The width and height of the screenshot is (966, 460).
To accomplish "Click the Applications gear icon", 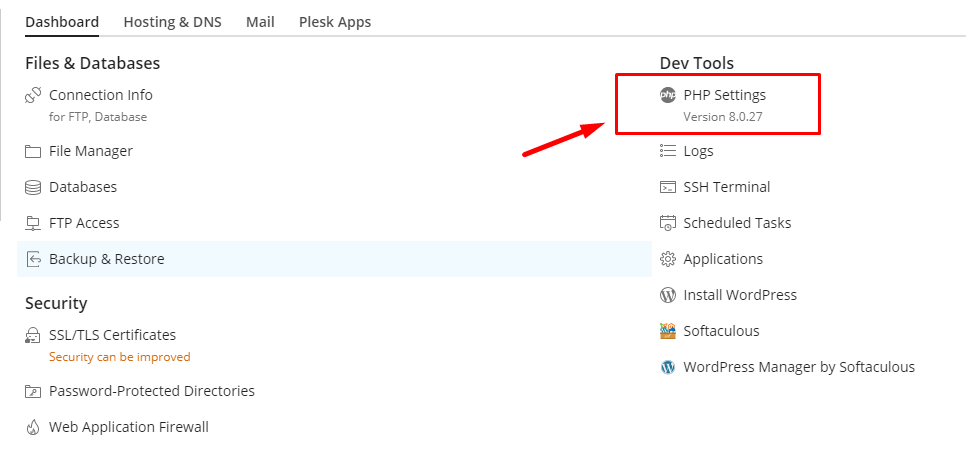I will coord(668,259).
